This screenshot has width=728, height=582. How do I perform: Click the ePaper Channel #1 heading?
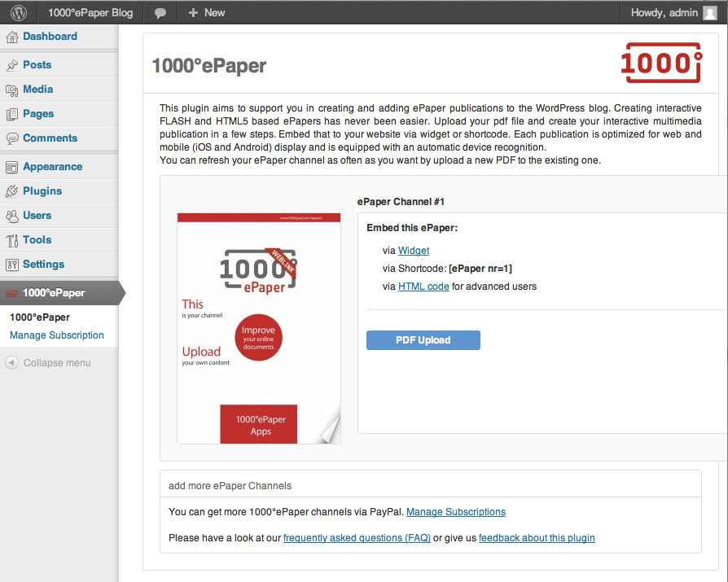click(401, 202)
